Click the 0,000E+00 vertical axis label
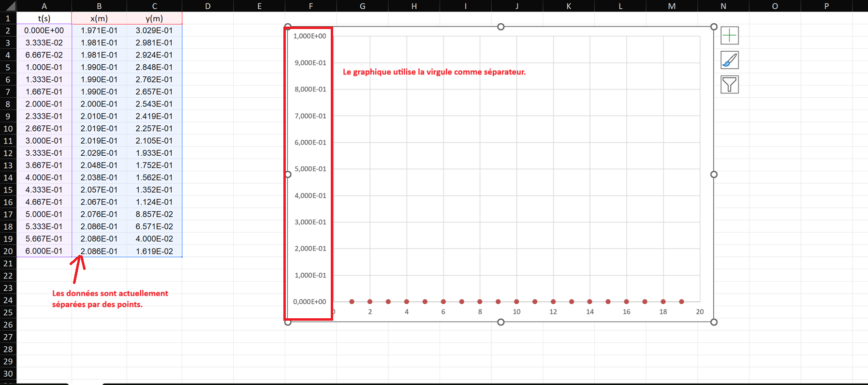Image resolution: width=868 pixels, height=385 pixels. coord(310,301)
